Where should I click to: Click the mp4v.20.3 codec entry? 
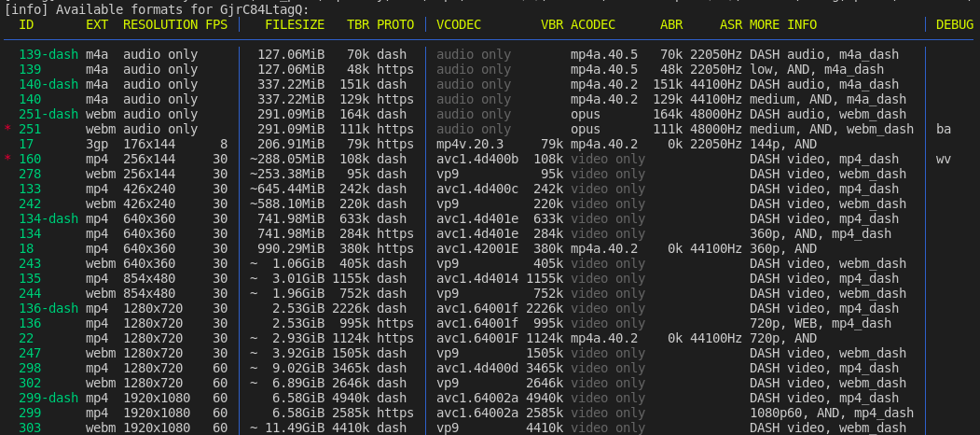tap(470, 144)
